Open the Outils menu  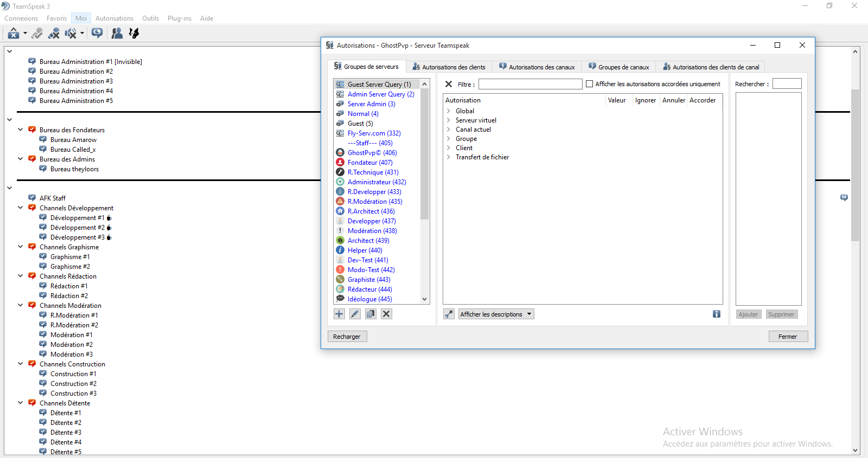150,18
